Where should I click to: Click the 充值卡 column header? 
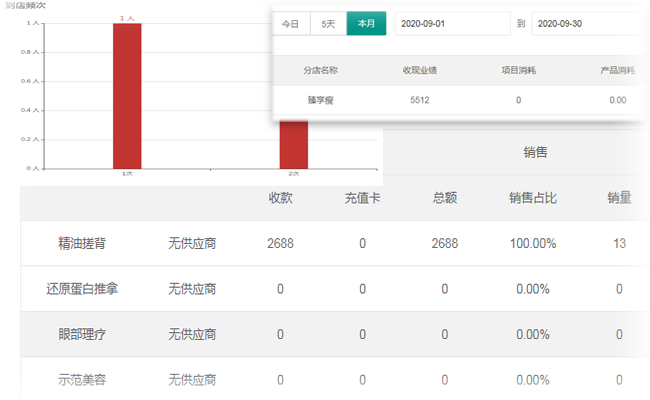[362, 198]
